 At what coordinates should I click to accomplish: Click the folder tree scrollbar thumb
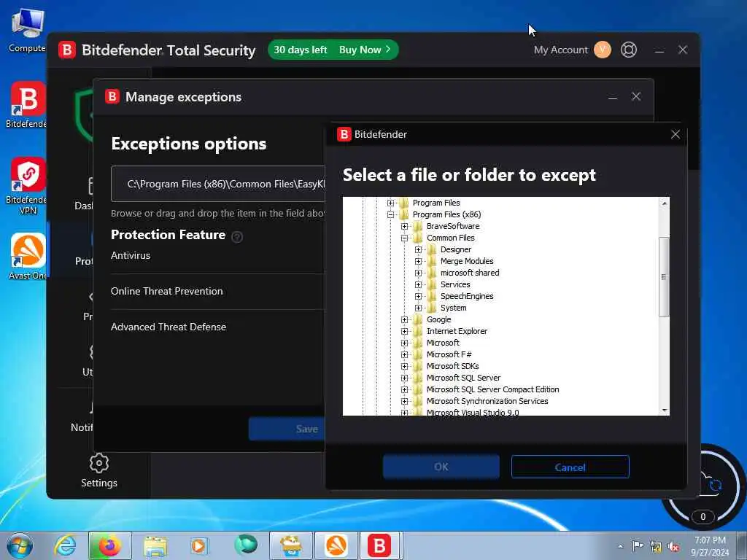pyautogui.click(x=664, y=276)
